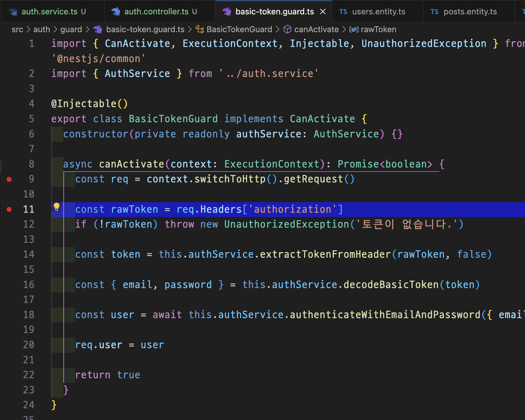Click decodeBasicToken on line 16
The width and height of the screenshot is (525, 420).
click(x=391, y=285)
